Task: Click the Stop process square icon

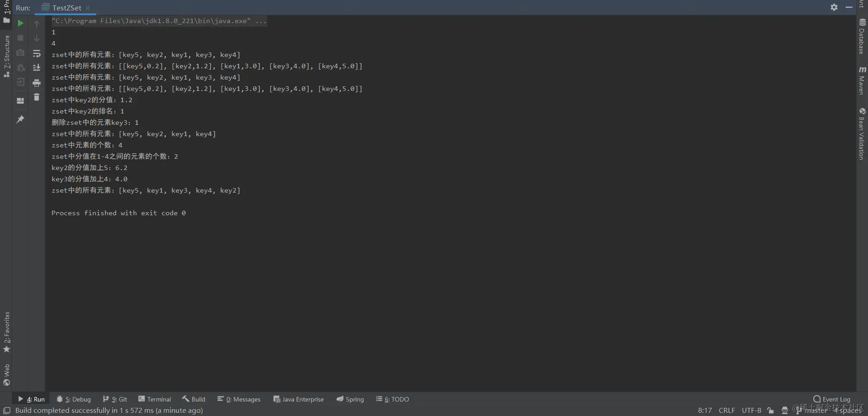Action: pyautogui.click(x=20, y=38)
